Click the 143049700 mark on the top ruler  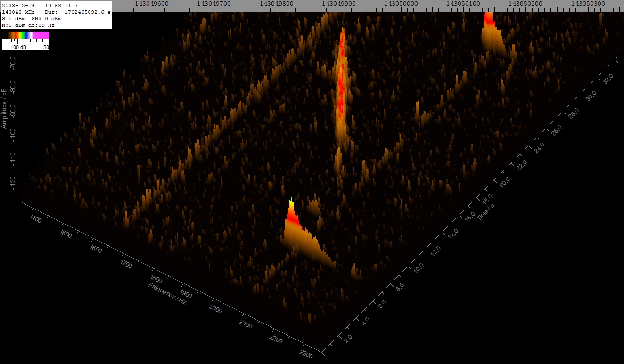213,3
